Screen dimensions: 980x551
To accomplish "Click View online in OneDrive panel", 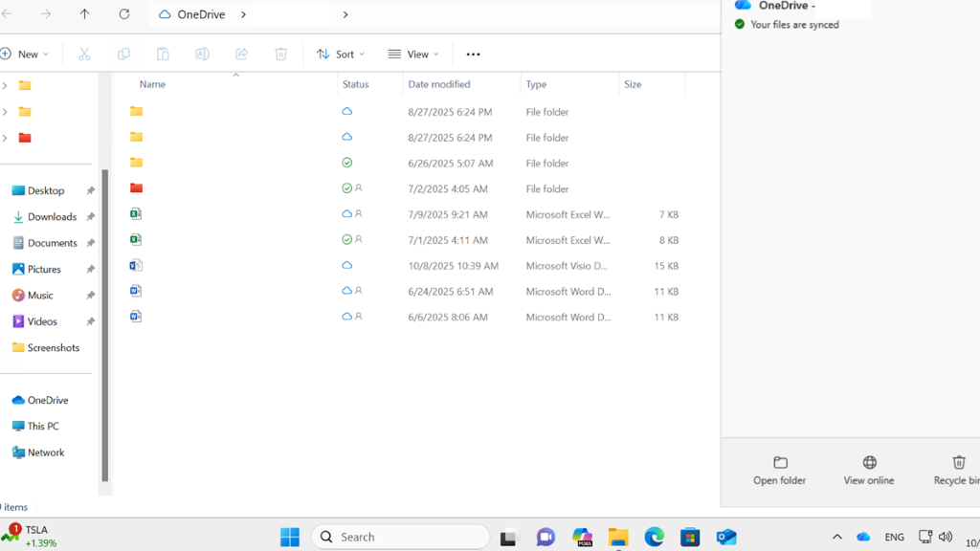I will click(869, 471).
